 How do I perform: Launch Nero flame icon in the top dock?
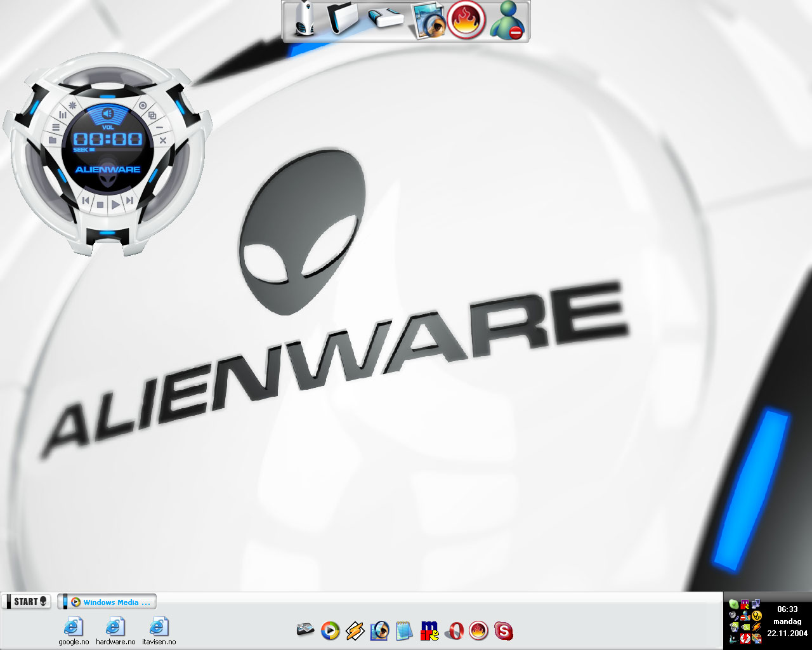point(467,20)
